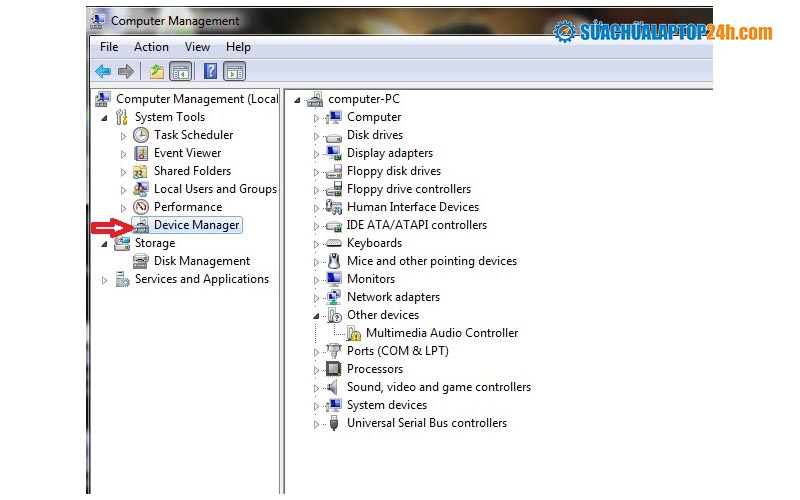This screenshot has height=500, width=800.
Task: Collapse the System Tools tree node
Action: pyautogui.click(x=105, y=118)
